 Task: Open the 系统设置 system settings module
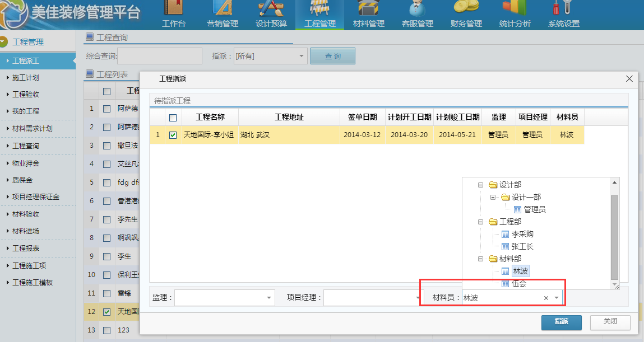(x=564, y=17)
